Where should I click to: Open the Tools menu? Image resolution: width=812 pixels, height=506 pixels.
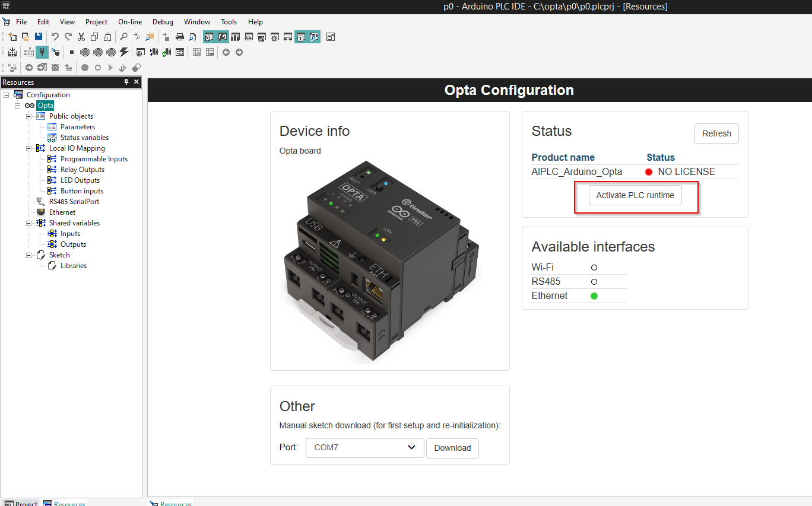[229, 22]
